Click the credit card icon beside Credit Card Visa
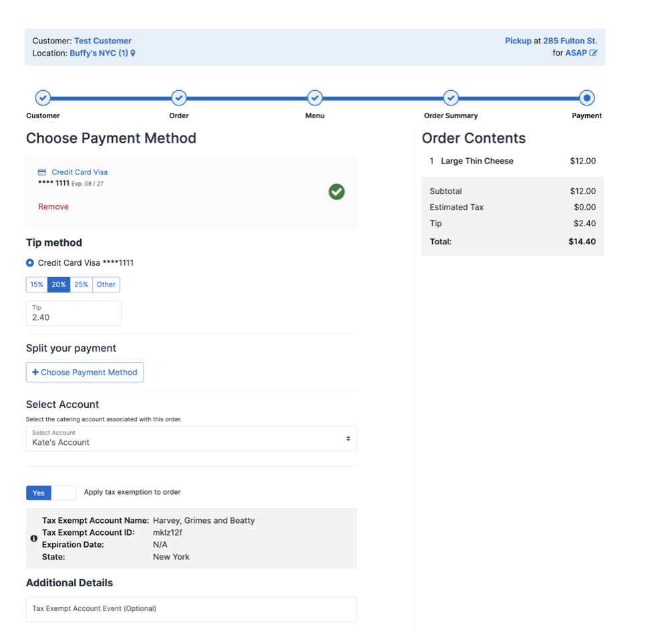This screenshot has height=637, width=672. 42,172
